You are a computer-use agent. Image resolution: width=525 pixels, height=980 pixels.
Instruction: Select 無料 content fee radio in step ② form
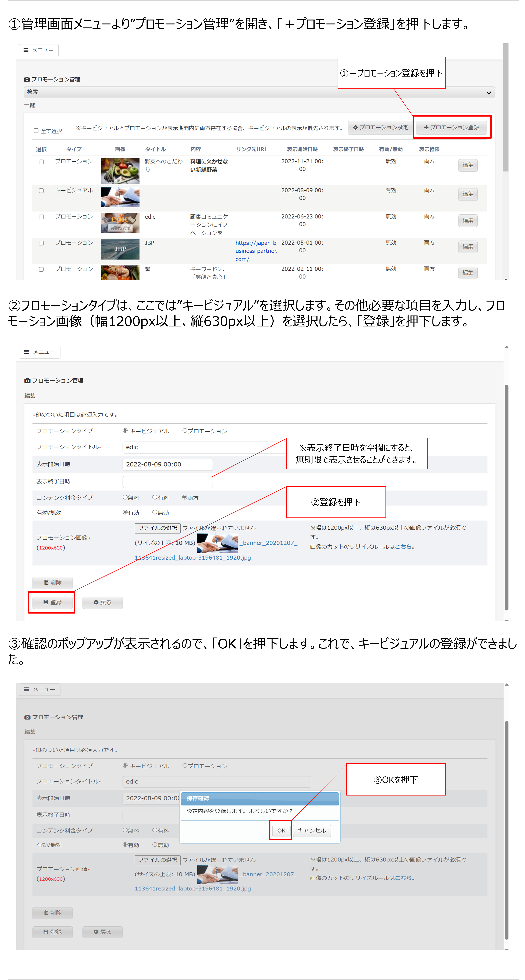click(x=125, y=497)
